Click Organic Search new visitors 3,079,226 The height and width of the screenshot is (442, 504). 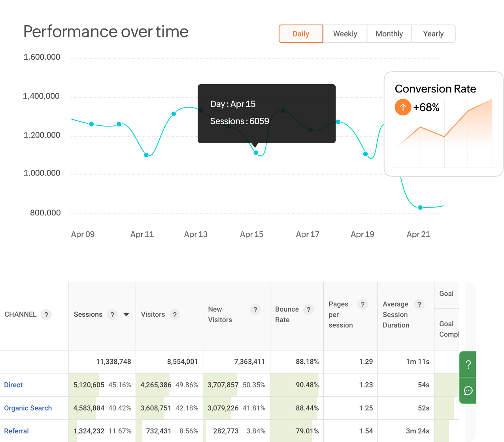(x=223, y=408)
